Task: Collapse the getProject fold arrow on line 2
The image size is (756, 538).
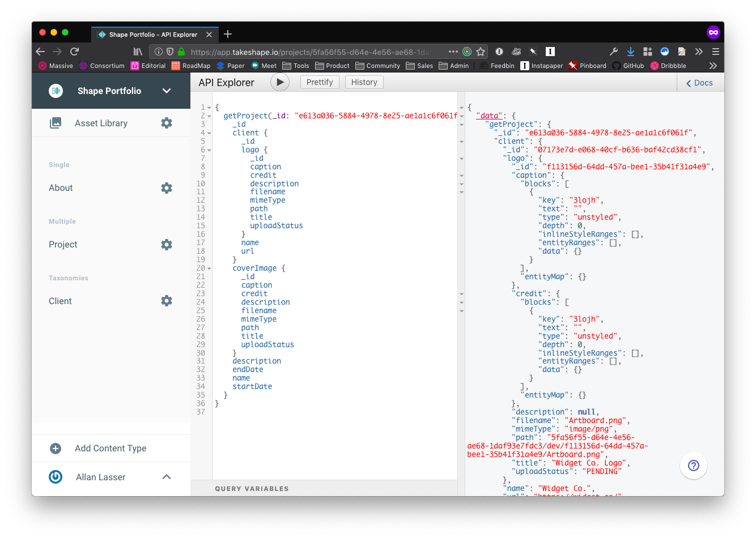Action: tap(209, 116)
